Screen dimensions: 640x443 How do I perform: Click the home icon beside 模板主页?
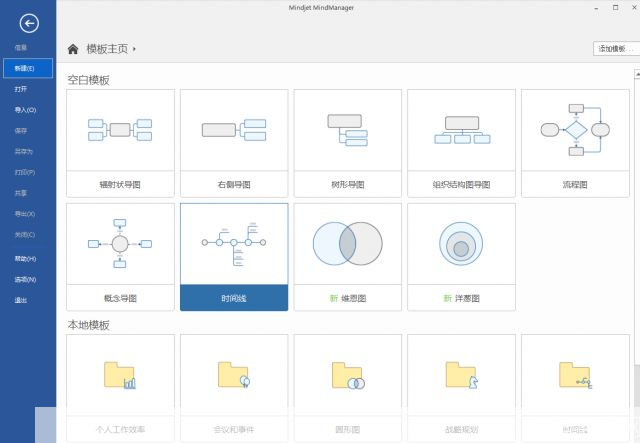click(73, 49)
